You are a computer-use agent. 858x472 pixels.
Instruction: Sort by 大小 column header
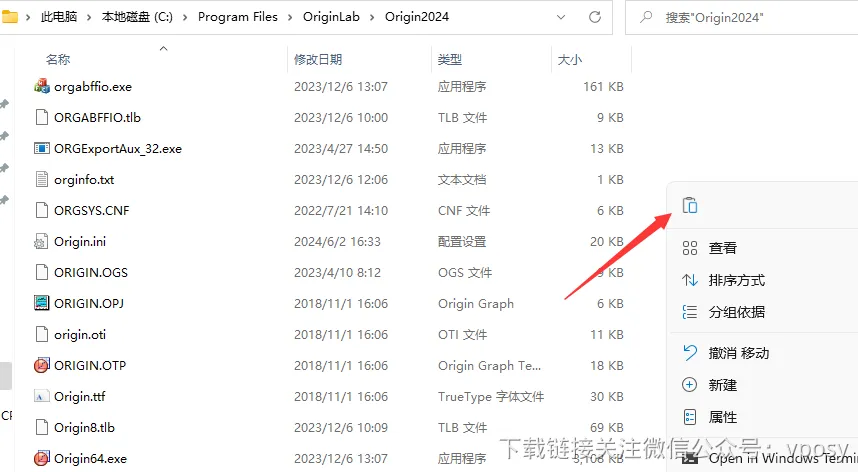click(570, 59)
